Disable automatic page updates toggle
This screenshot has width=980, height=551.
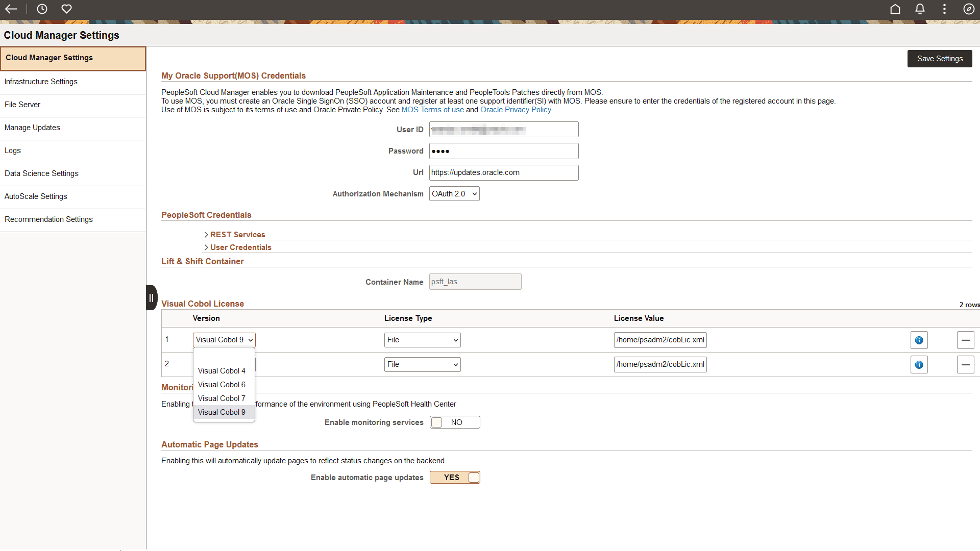click(455, 477)
